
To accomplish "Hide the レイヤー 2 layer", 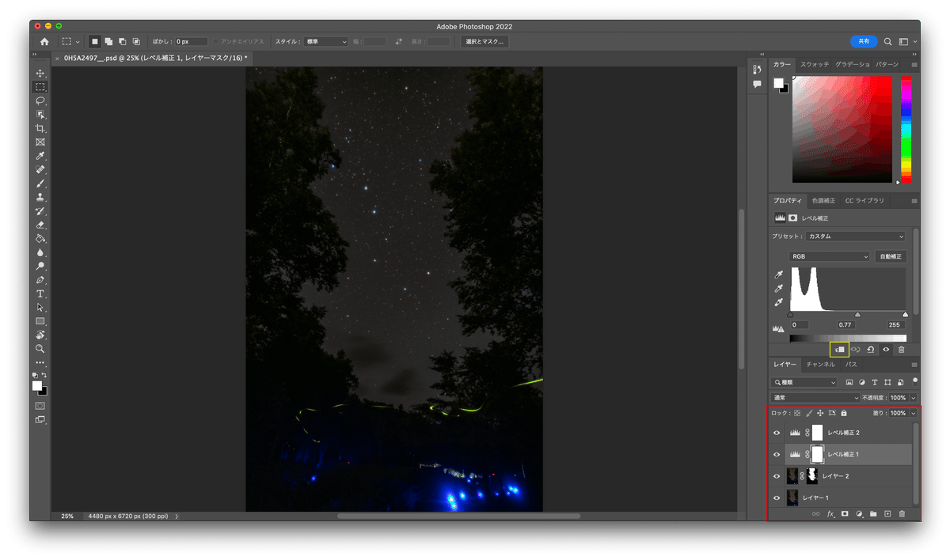I will (777, 476).
